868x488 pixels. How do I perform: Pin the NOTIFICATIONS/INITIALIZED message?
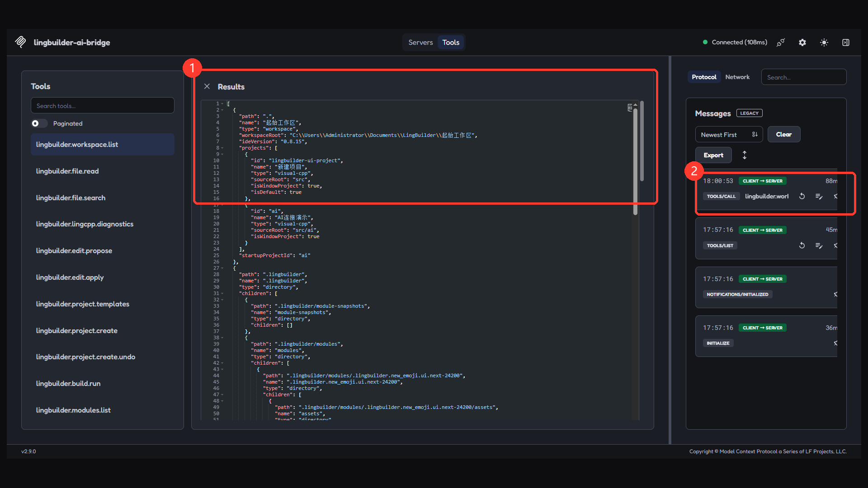pos(835,294)
